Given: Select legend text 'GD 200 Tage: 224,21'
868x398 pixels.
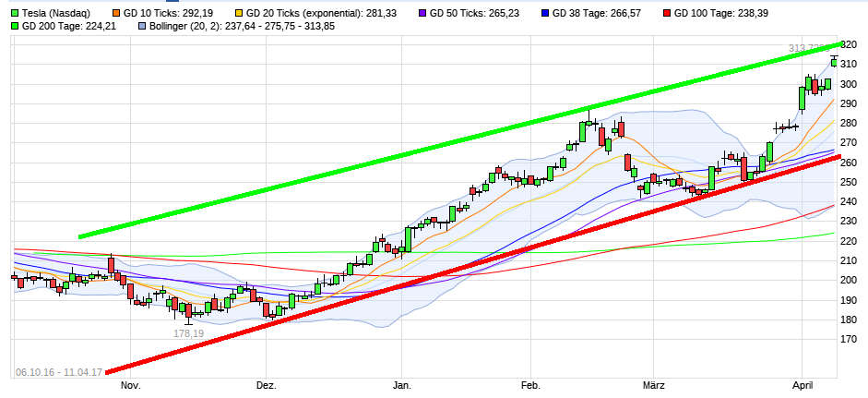Looking at the screenshot, I should point(69,26).
